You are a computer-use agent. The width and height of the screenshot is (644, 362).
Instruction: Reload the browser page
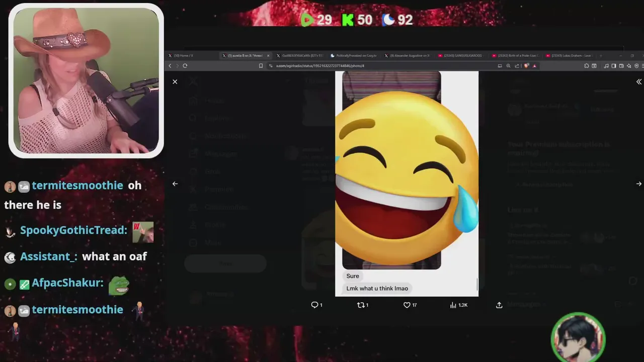tap(185, 66)
